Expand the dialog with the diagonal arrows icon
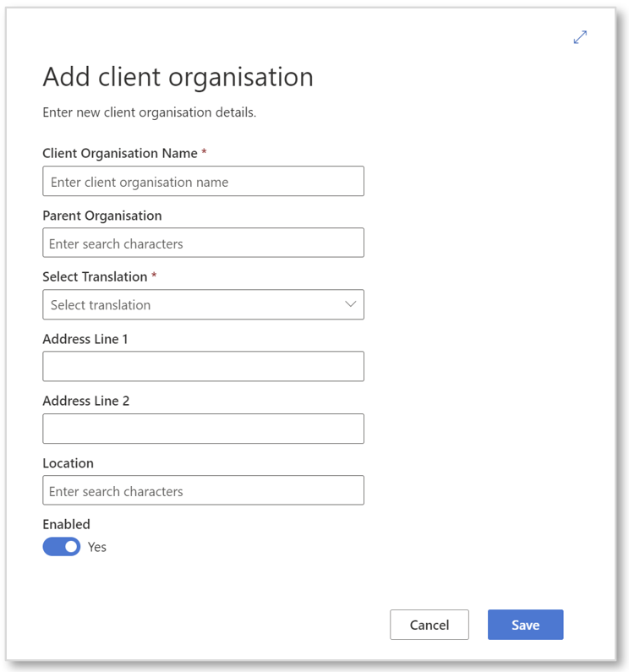This screenshot has width=629, height=672. click(580, 37)
